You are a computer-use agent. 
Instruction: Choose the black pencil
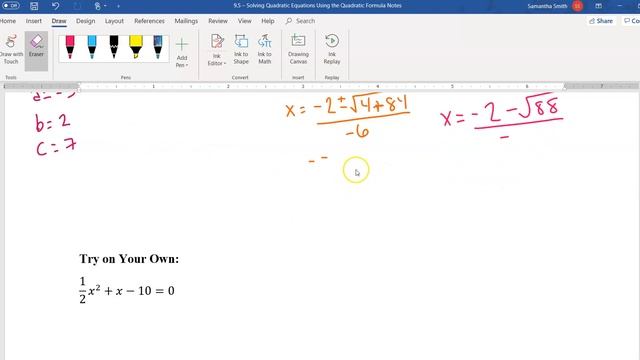pyautogui.click(x=114, y=47)
